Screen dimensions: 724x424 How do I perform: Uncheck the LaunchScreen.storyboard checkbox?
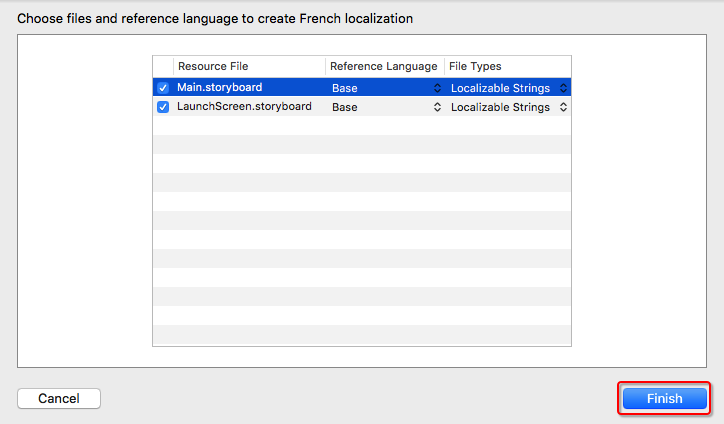pos(163,107)
